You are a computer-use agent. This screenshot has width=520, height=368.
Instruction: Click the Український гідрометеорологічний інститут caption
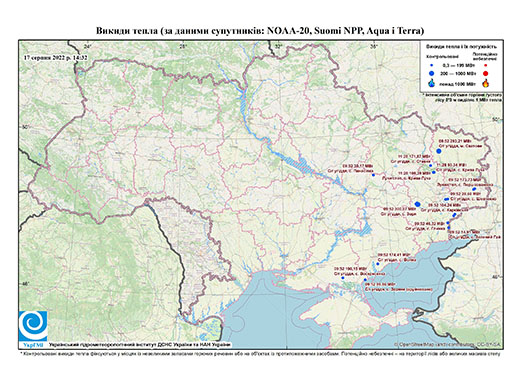(140, 344)
